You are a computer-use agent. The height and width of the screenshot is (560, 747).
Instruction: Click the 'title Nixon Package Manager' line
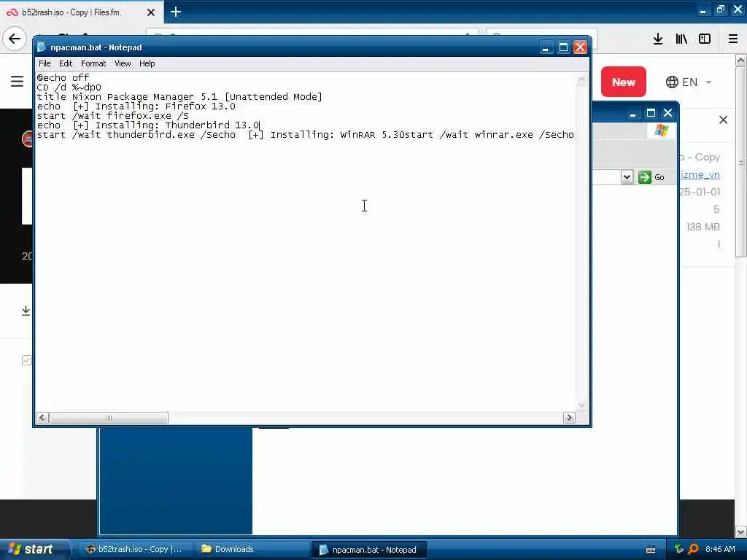(x=179, y=97)
